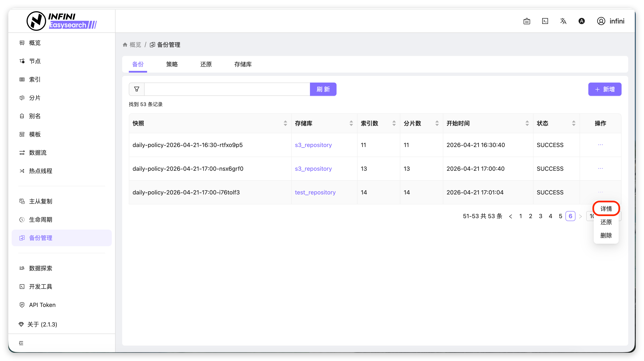This screenshot has height=361, width=644.
Task: Click the round A icon in header
Action: (581, 21)
